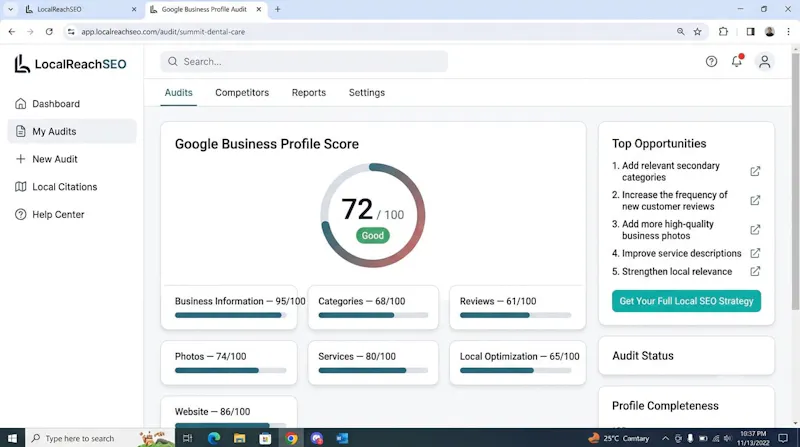Switch to the Settings tab
This screenshot has width=800, height=447.
[367, 93]
